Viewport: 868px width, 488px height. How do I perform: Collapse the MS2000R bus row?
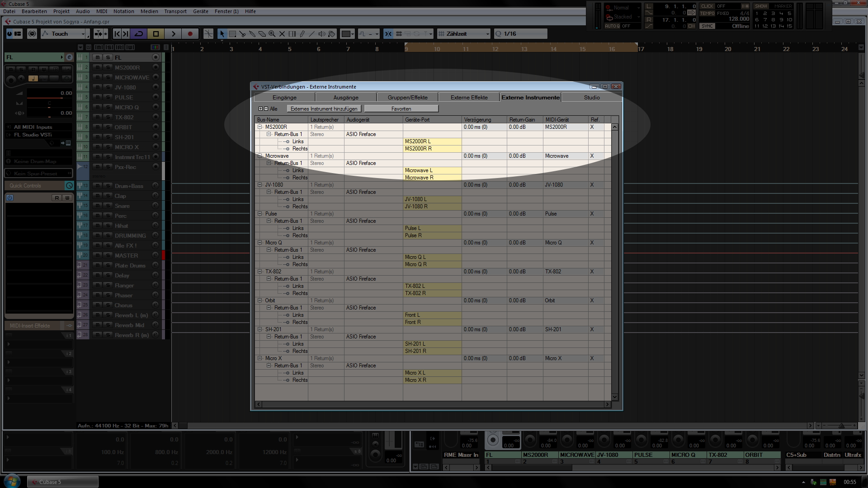click(260, 127)
